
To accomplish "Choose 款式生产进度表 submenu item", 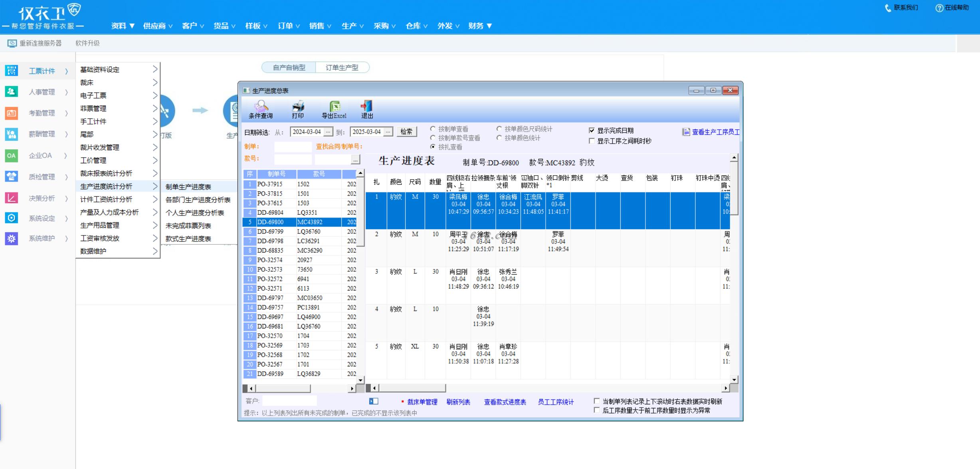I will 199,239.
